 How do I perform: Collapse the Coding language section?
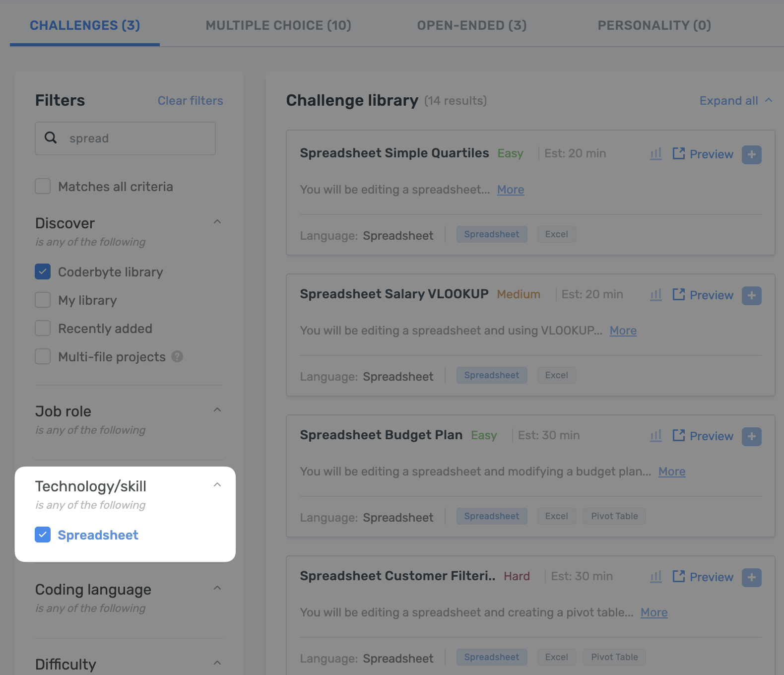coord(217,588)
